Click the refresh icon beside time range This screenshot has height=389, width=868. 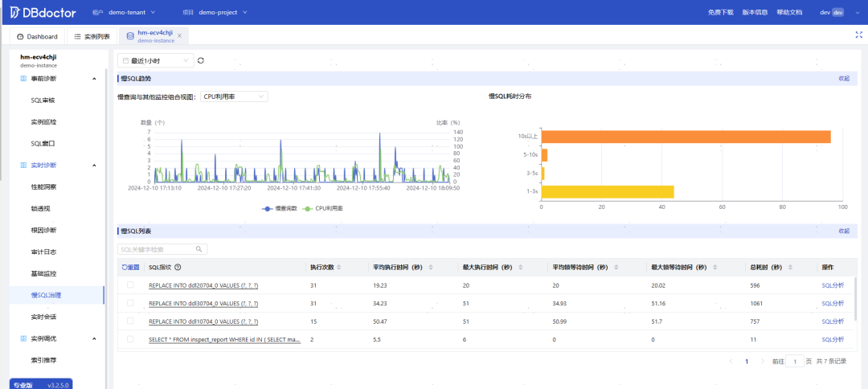point(201,60)
